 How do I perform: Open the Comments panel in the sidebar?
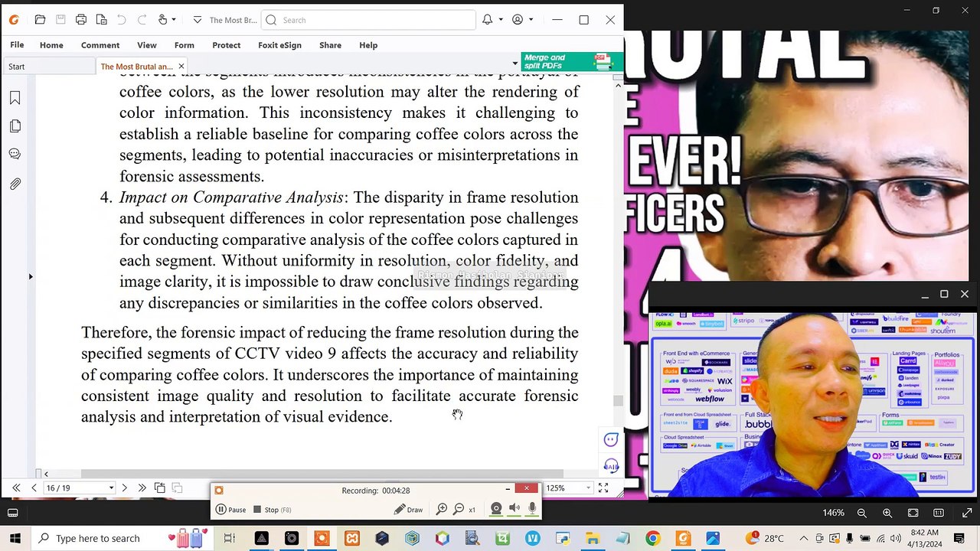[x=15, y=155]
